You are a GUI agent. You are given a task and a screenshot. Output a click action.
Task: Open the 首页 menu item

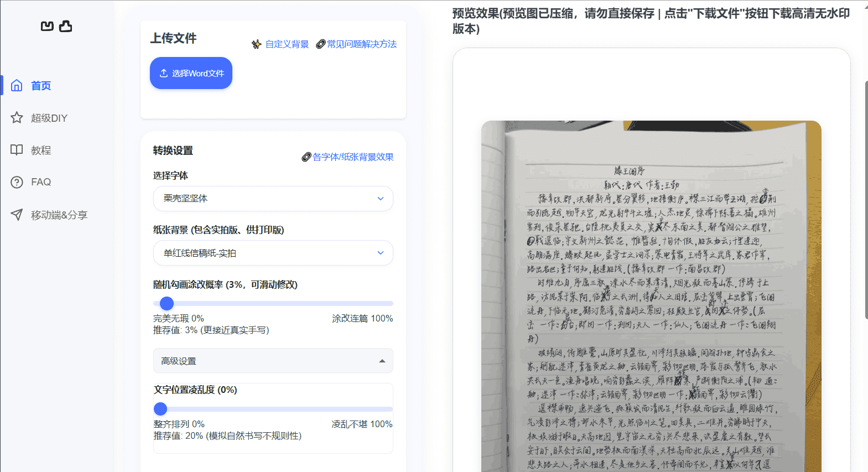pos(41,86)
